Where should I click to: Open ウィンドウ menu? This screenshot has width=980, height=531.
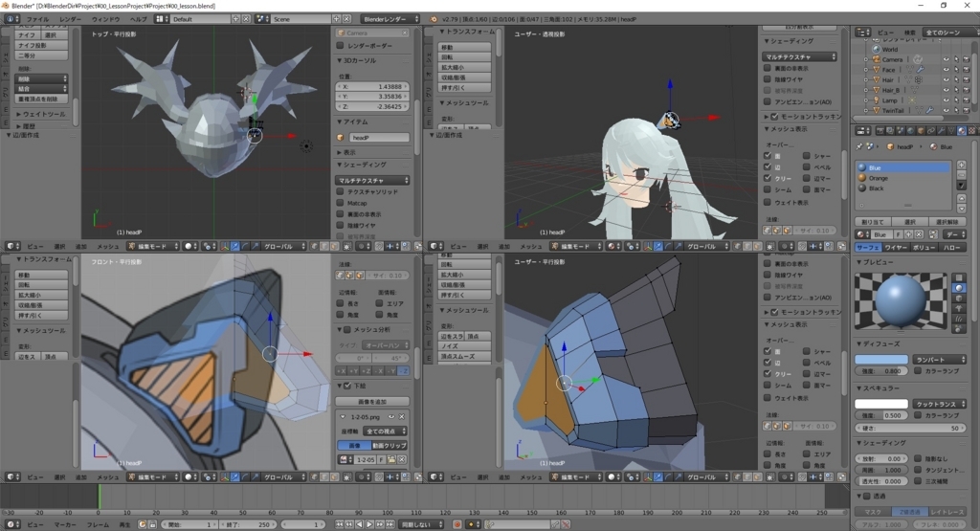(x=105, y=19)
